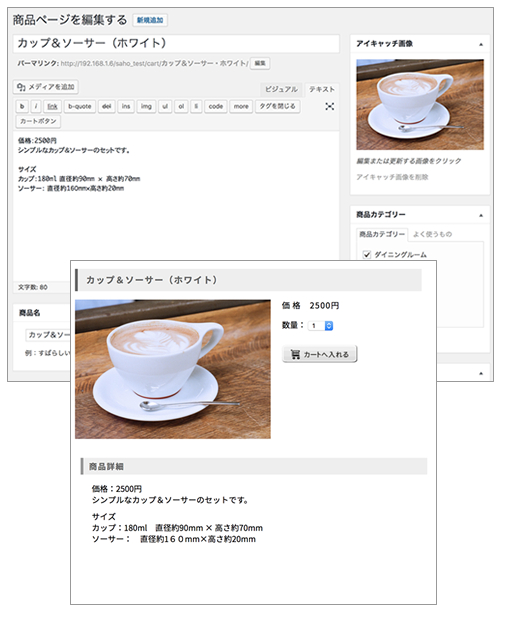
Task: Collapse the アイキャッチ画像 panel
Action: pyautogui.click(x=481, y=44)
